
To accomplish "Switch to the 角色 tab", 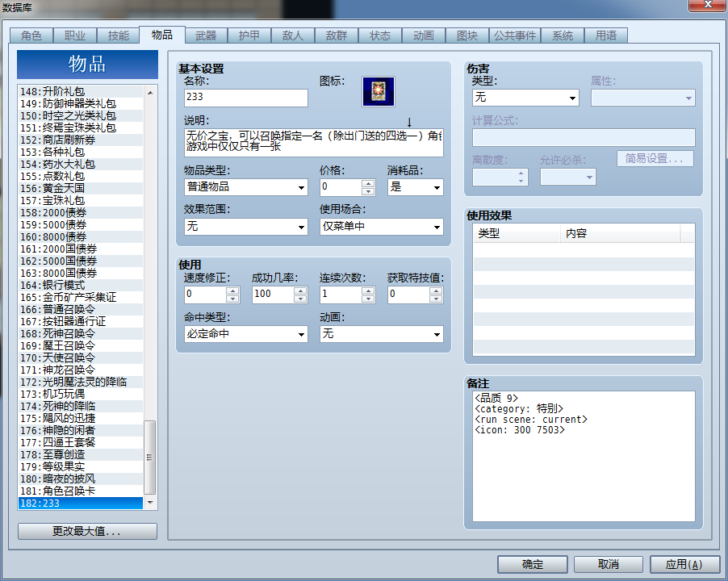I will click(x=31, y=36).
